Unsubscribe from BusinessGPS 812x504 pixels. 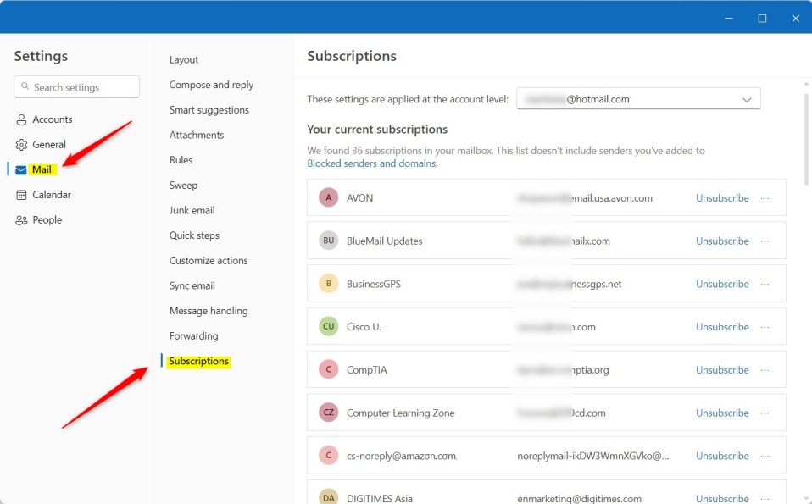(722, 284)
